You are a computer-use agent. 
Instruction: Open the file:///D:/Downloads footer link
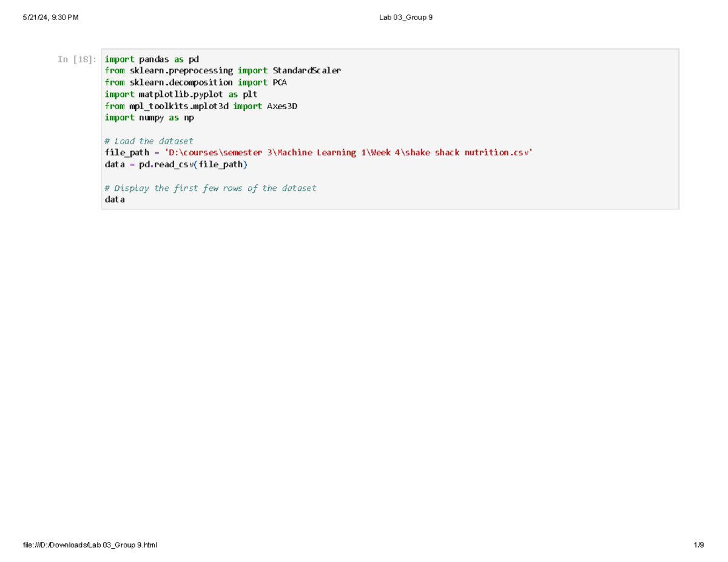click(x=90, y=545)
